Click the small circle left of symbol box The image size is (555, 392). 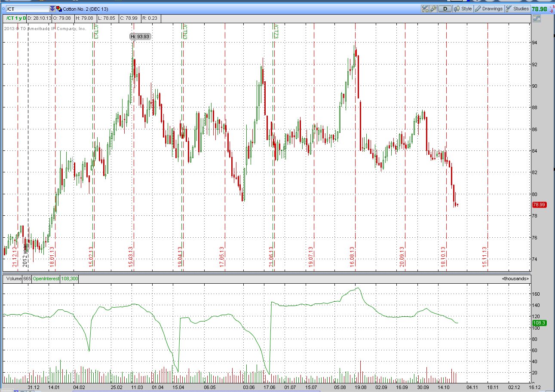[x=3, y=9]
